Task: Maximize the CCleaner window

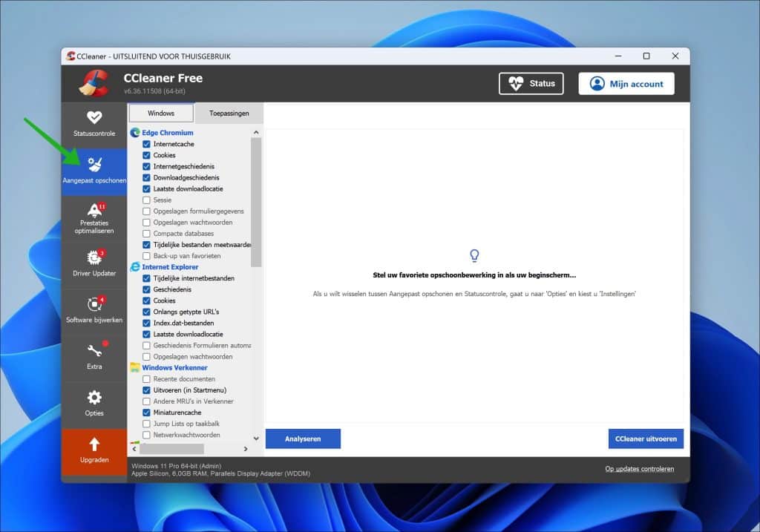Action: pos(646,56)
